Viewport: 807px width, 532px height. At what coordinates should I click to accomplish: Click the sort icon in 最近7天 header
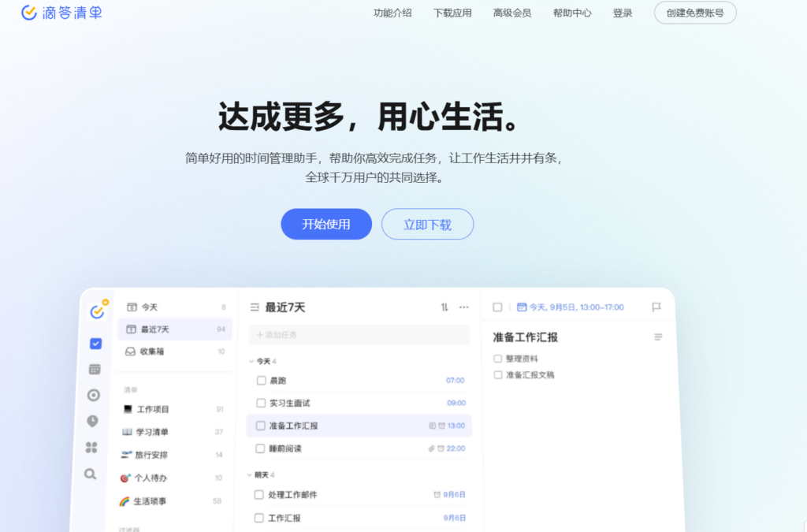[x=444, y=307]
